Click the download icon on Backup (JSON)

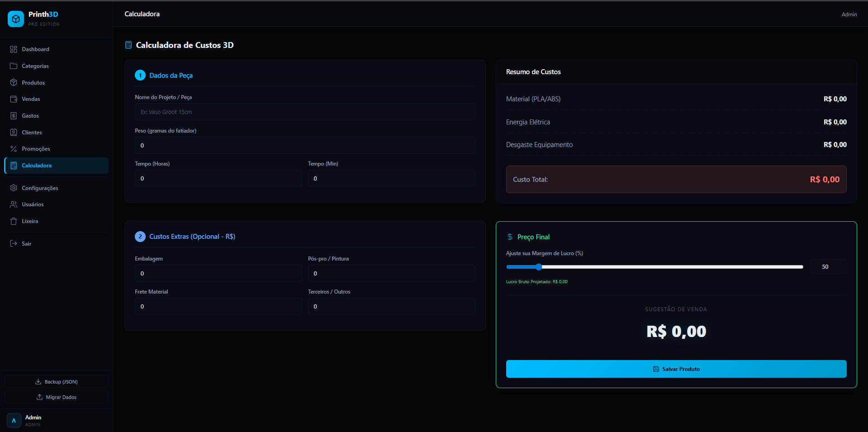click(38, 382)
